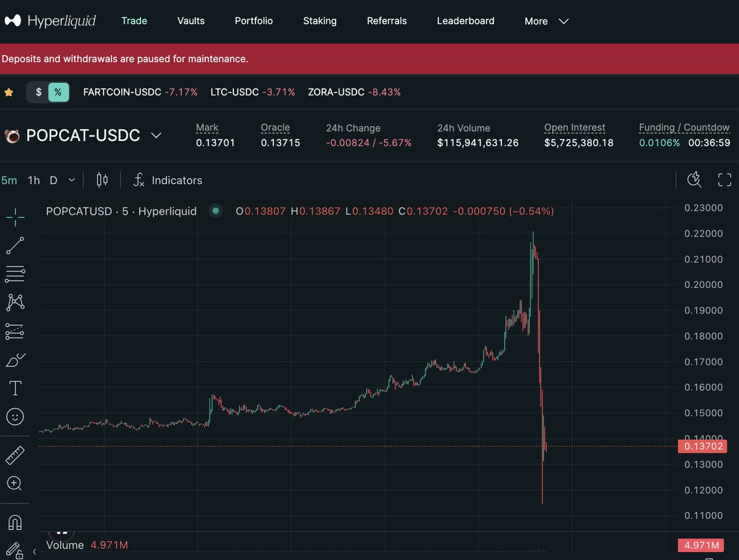Expand the More menu
Image resolution: width=739 pixels, height=560 pixels.
pos(546,21)
